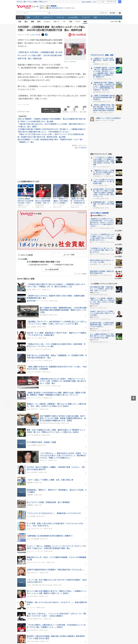The height and width of the screenshot is (644, 138).
Task: Open マイページ link
Action: pyautogui.click(x=103, y=13)
